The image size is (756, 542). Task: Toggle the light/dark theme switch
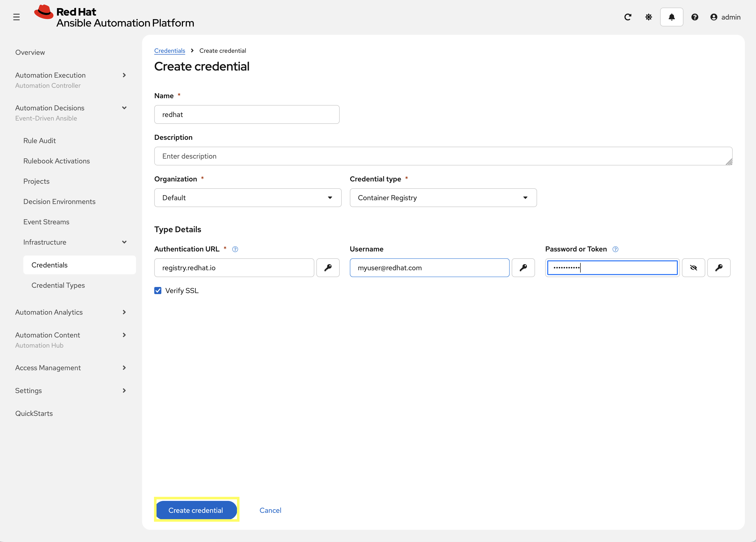click(x=648, y=17)
